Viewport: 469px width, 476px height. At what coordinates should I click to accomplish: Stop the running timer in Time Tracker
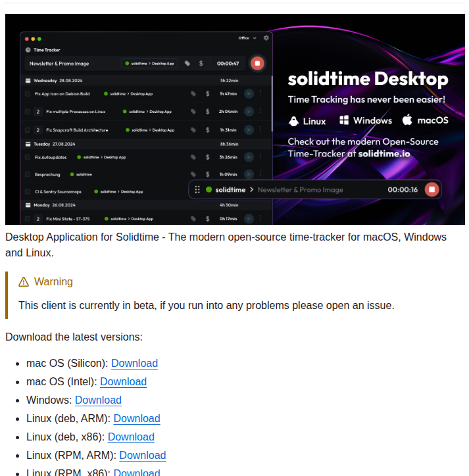257,64
